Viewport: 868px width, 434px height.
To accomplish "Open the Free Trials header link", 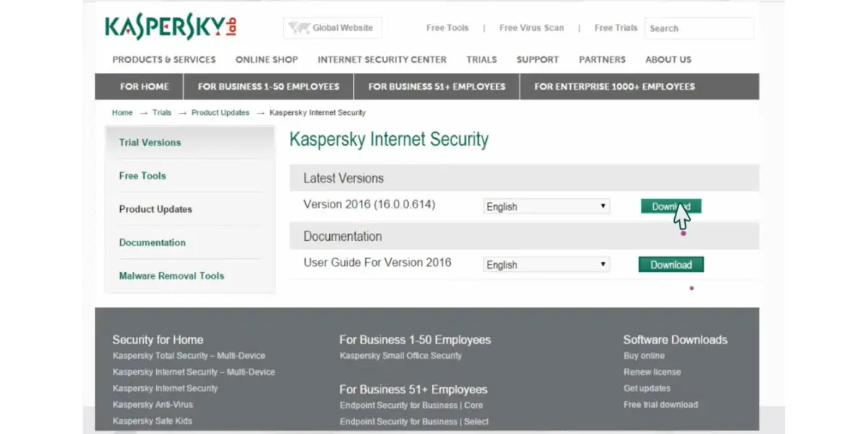I will point(616,28).
